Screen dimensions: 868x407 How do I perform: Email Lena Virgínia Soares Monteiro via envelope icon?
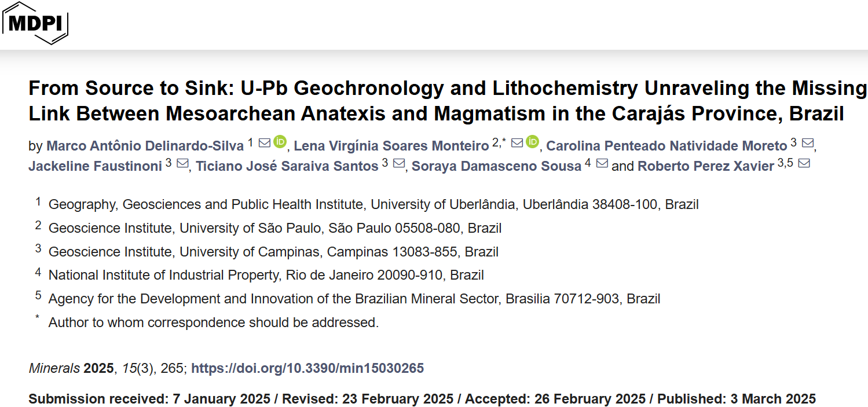click(x=517, y=142)
